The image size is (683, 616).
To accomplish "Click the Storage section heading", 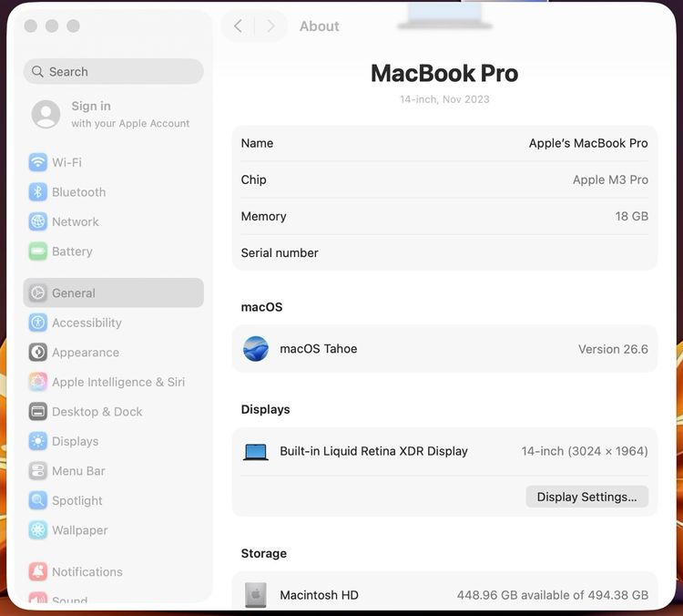I will pyautogui.click(x=264, y=554).
